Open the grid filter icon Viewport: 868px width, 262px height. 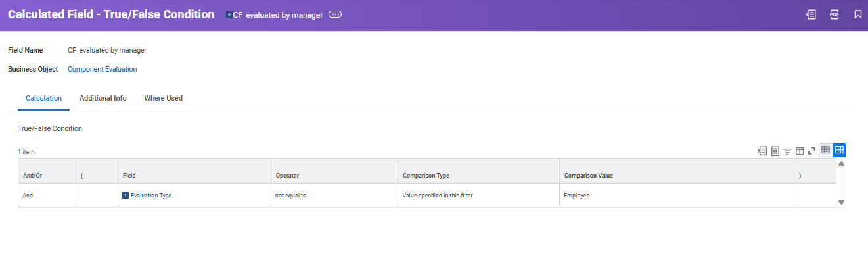(x=787, y=151)
